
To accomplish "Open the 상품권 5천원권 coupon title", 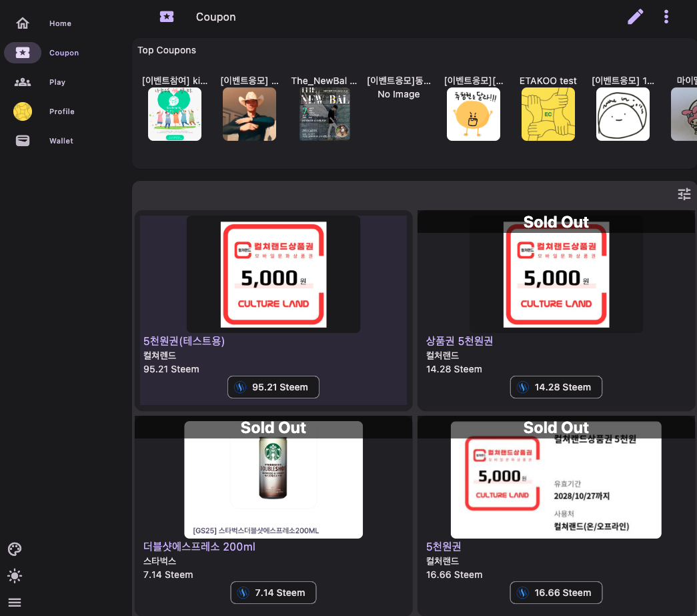I will click(x=459, y=340).
